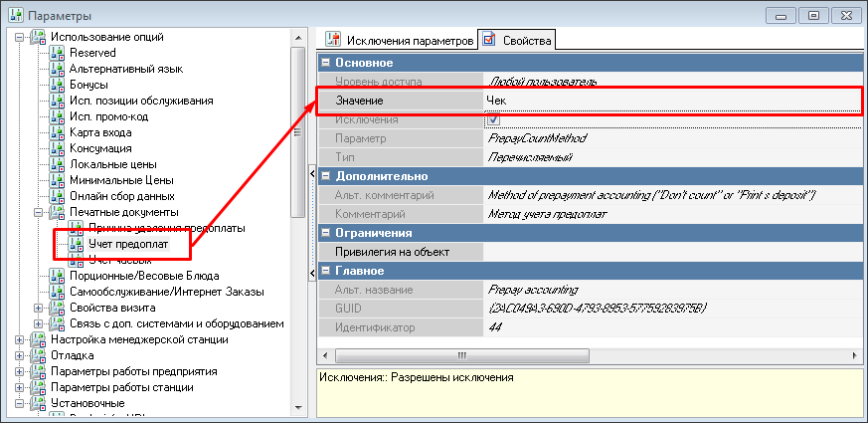The image size is (868, 423).
Task: Expand the Свойства визита tree node
Action: coord(39,308)
